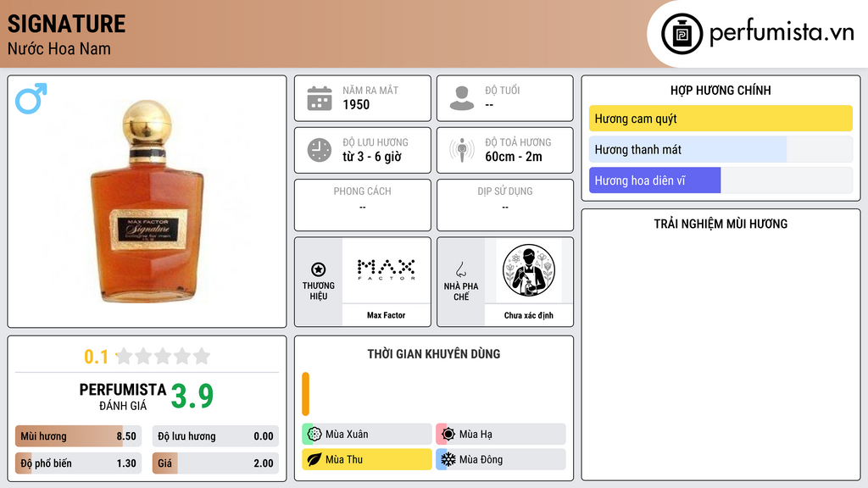
Task: Click the PERFUMISTA ĐÁNH GIÁ label
Action: click(x=123, y=396)
